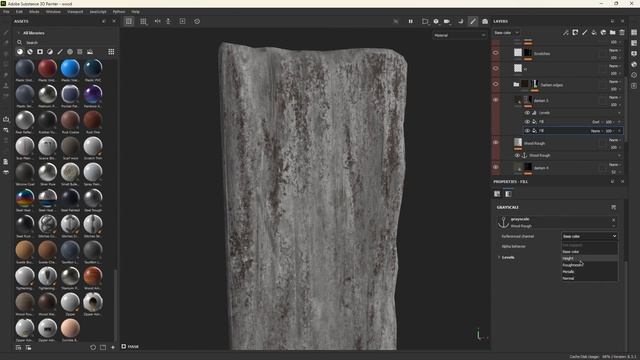Viewport: 640px width, 360px height.
Task: Open the Window menu
Action: coord(53,12)
